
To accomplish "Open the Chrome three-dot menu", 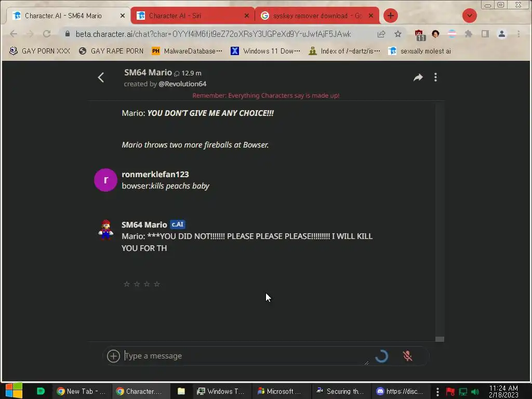I will (x=518, y=34).
